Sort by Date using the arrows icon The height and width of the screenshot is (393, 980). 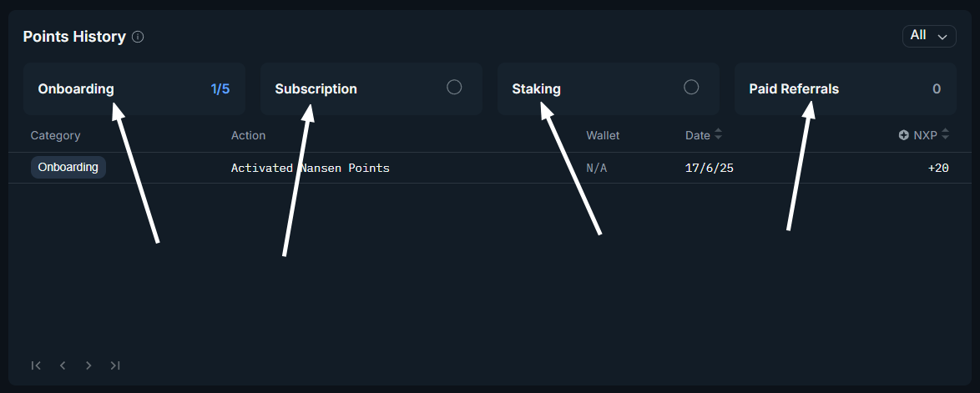[719, 134]
